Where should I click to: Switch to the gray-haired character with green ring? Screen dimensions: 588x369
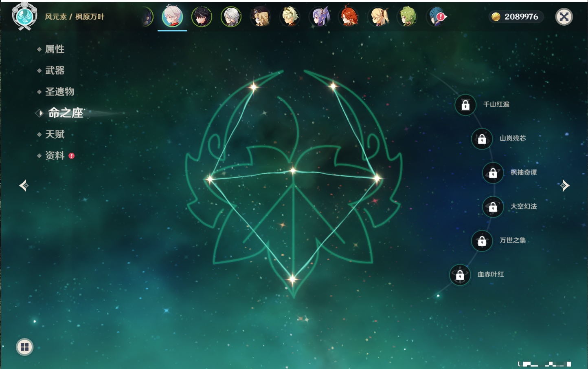(231, 17)
